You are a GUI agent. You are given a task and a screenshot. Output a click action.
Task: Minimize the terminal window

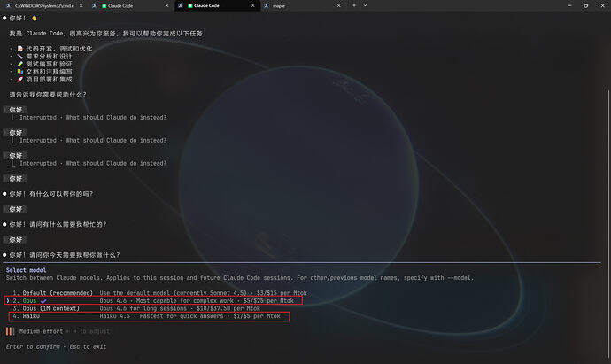click(569, 6)
